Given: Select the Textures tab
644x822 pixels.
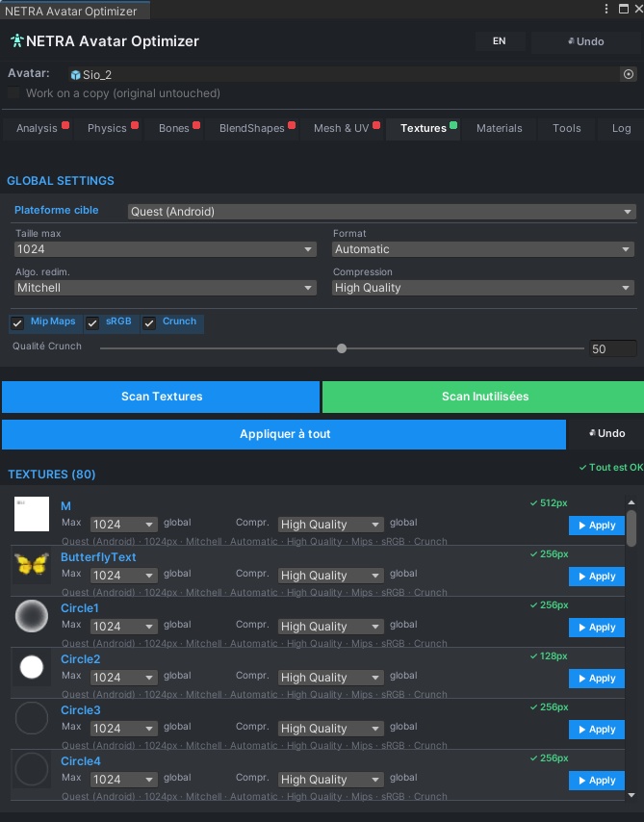Looking at the screenshot, I should pos(424,128).
